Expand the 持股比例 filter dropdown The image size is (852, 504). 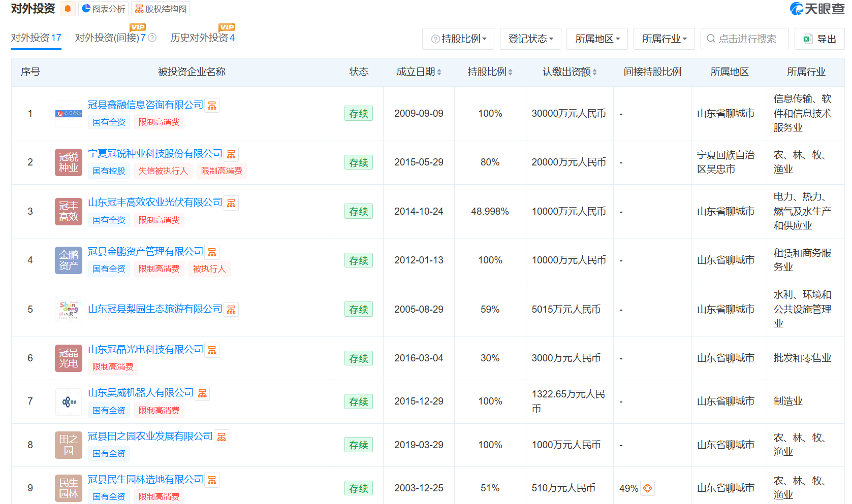coord(458,39)
